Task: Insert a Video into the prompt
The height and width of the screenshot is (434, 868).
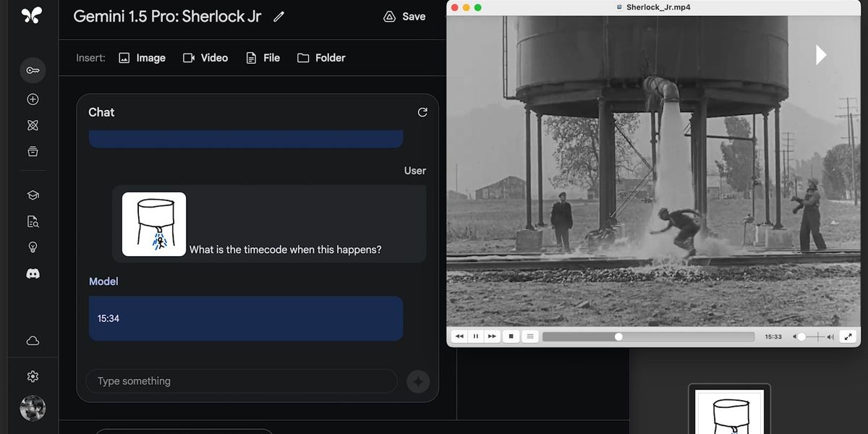Action: click(205, 58)
